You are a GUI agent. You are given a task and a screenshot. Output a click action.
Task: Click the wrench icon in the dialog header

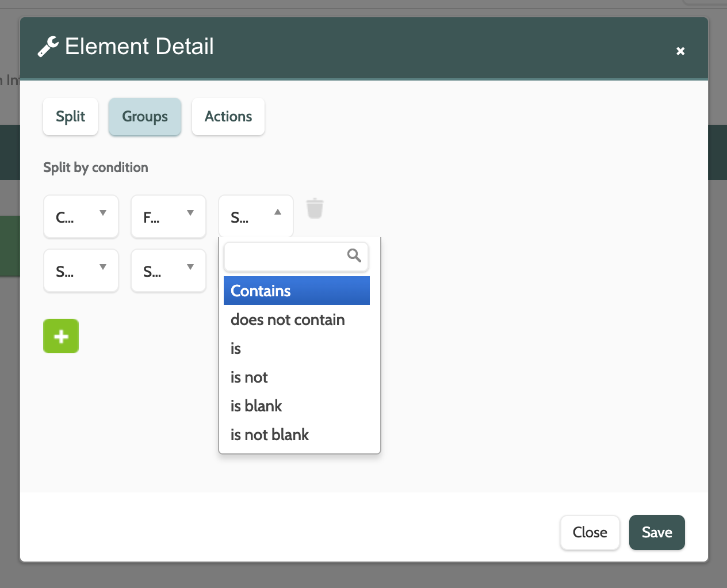48,47
